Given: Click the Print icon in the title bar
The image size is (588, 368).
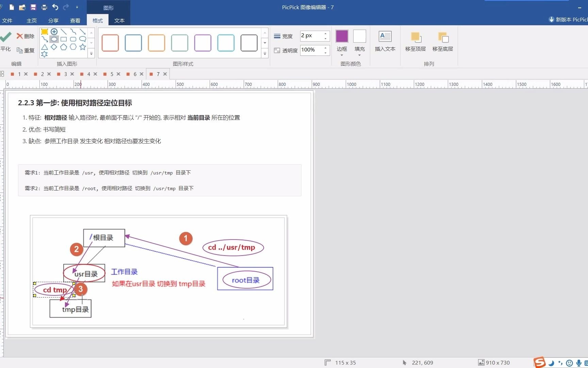Looking at the screenshot, I should pos(44,7).
